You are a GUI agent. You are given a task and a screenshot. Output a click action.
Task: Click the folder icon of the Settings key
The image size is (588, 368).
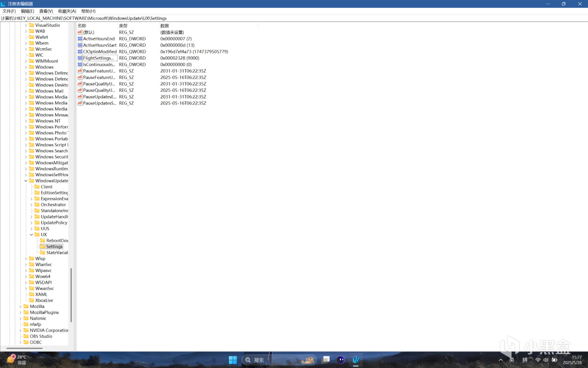(43, 247)
